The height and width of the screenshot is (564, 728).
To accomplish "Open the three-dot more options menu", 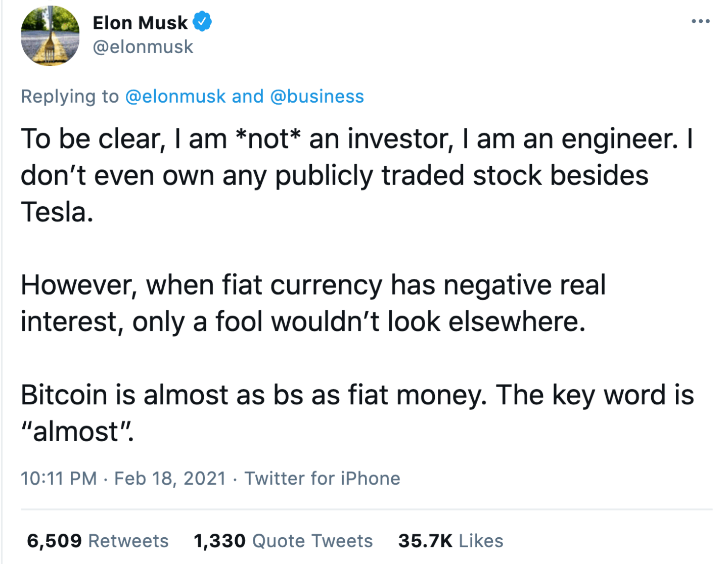I will point(700,22).
